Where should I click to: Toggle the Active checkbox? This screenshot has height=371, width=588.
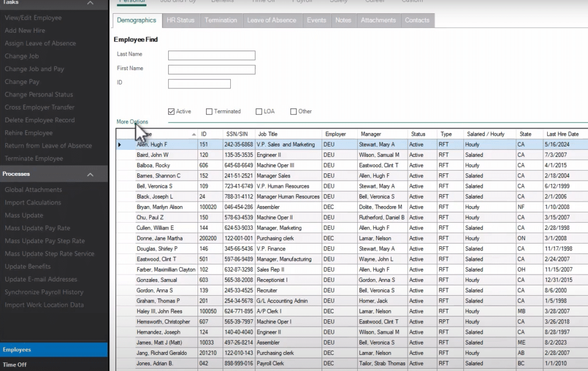click(x=171, y=111)
